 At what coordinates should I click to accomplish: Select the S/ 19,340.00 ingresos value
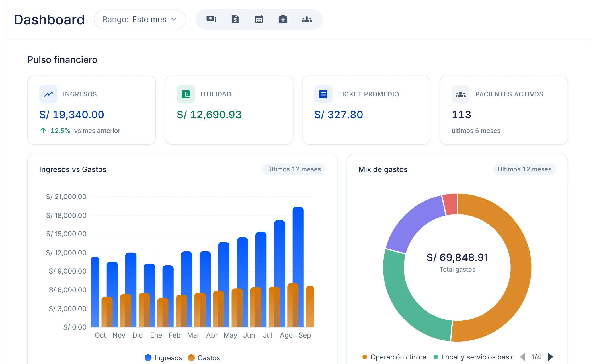click(x=72, y=115)
